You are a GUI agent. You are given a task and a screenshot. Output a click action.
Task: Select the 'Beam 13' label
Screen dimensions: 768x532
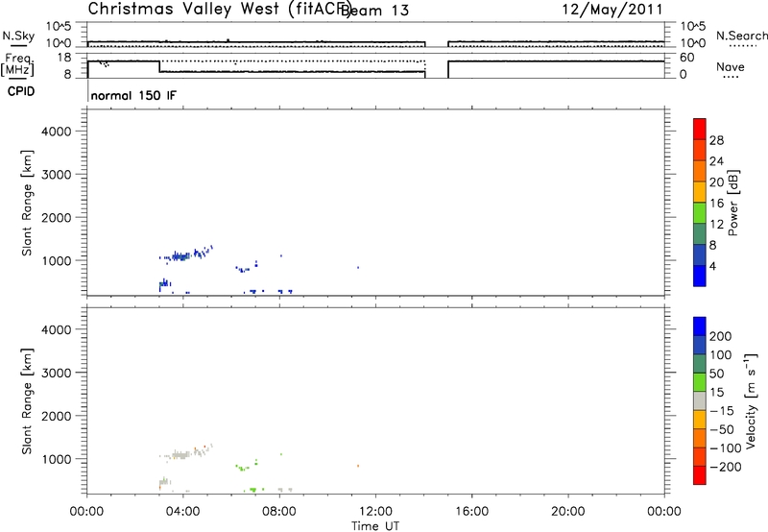pyautogui.click(x=374, y=11)
